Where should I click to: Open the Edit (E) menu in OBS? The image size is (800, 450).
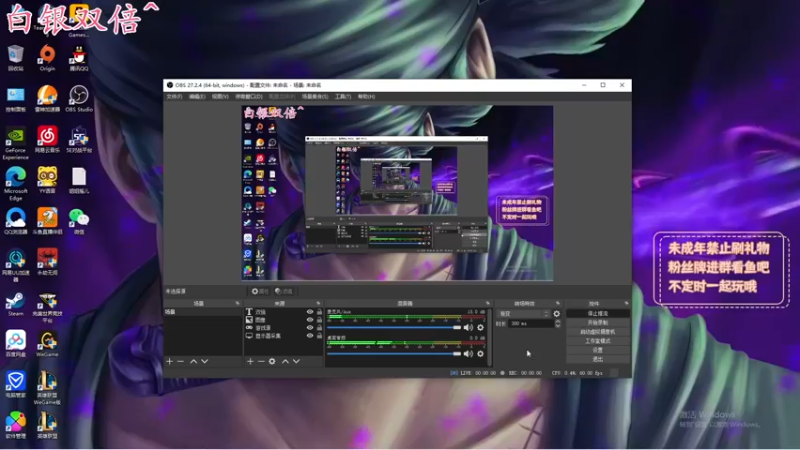tap(197, 96)
